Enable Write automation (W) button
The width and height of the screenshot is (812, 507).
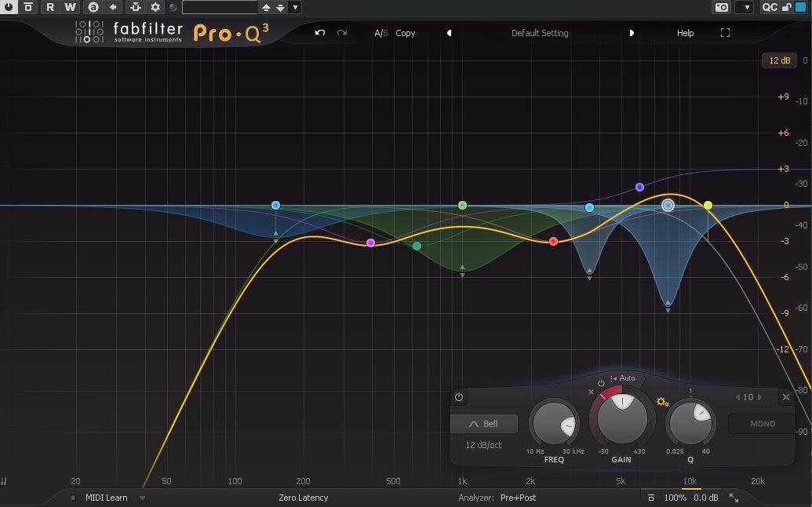coord(70,7)
